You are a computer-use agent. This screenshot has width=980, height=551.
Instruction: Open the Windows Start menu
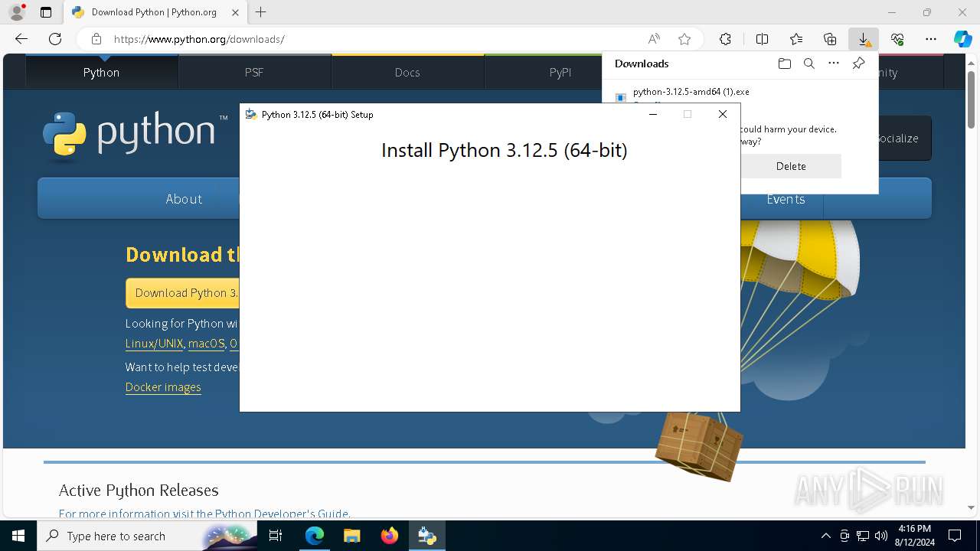pyautogui.click(x=18, y=536)
